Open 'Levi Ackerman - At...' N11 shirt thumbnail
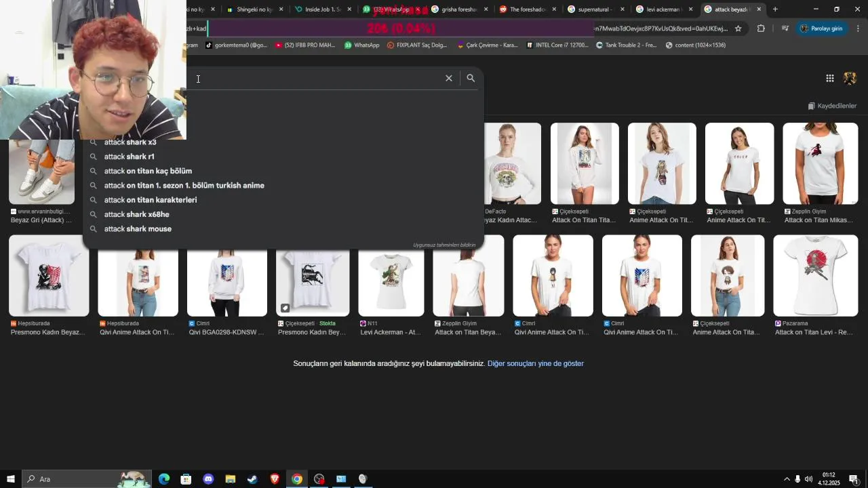Viewport: 868px width, 488px height. [x=391, y=276]
